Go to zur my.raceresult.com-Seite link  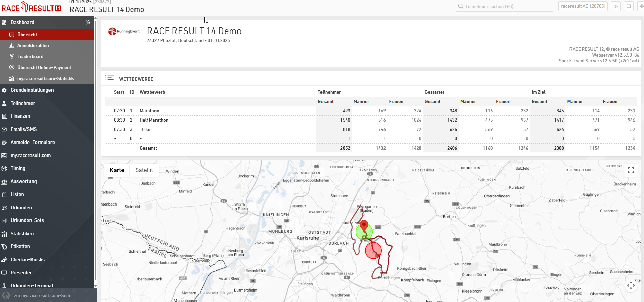[x=43, y=295]
